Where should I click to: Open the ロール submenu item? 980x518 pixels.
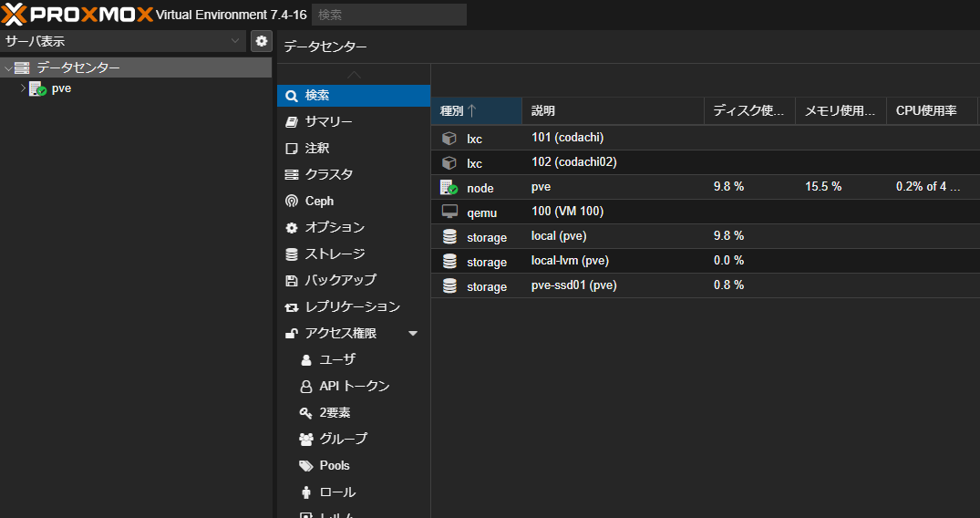coord(354,492)
